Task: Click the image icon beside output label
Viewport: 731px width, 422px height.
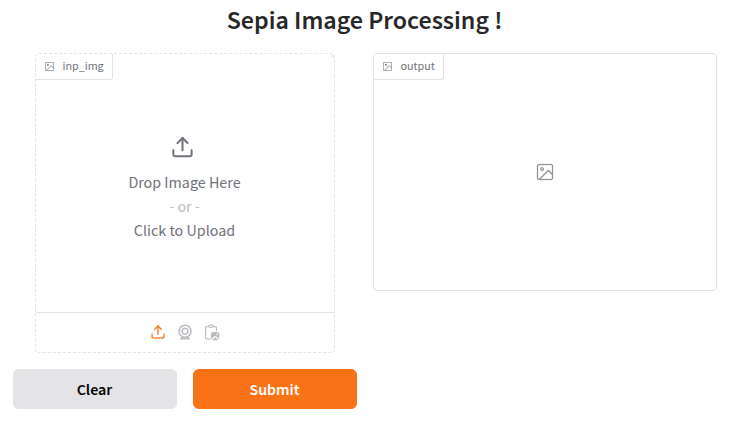Action: click(388, 67)
